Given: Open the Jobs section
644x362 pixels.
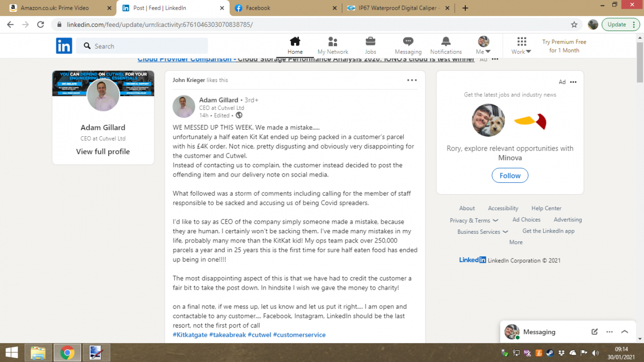Looking at the screenshot, I should point(370,46).
